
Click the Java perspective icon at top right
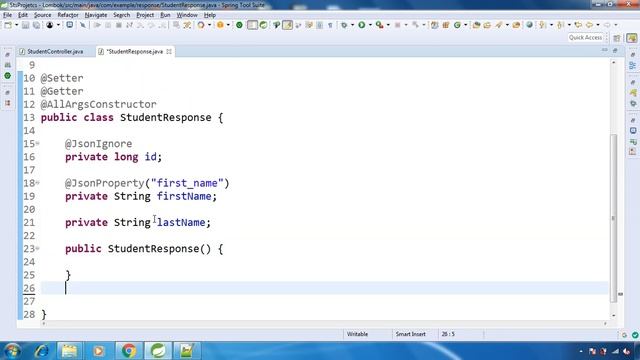[632, 38]
